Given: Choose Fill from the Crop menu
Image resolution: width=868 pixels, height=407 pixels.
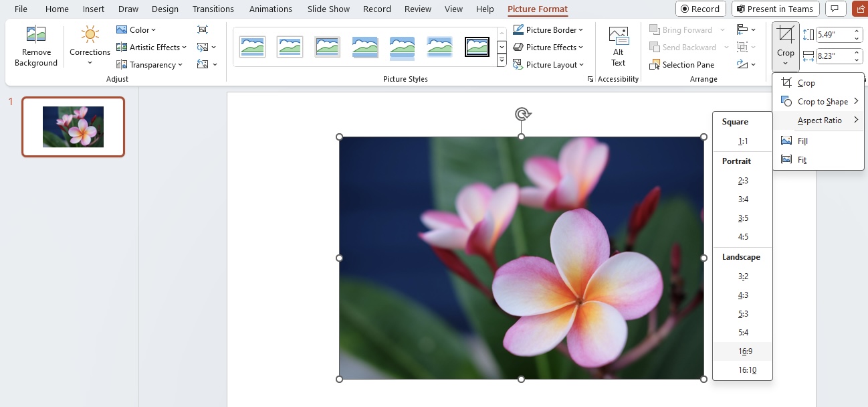Looking at the screenshot, I should (819, 141).
